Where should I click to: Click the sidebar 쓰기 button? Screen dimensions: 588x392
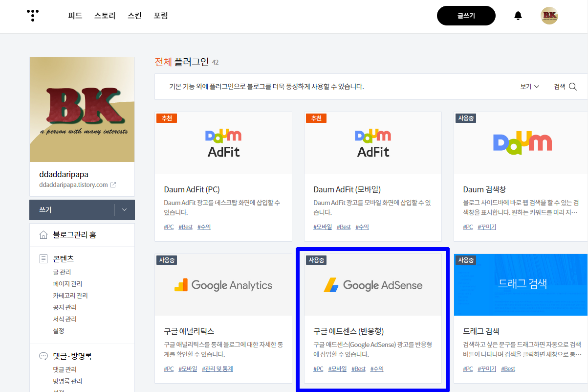[72, 210]
